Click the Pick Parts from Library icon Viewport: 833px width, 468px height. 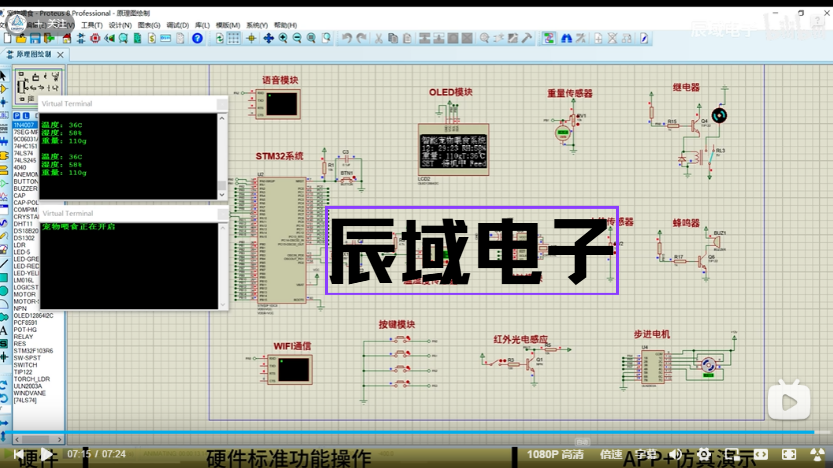coord(484,38)
